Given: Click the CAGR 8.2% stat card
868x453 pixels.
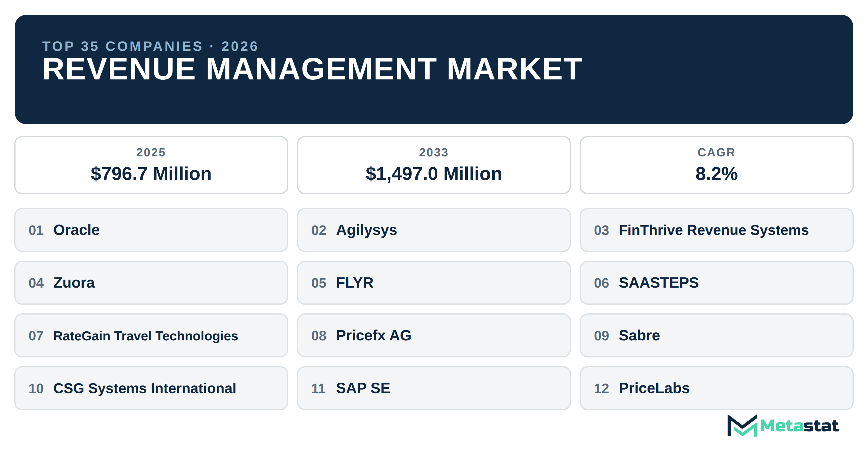Looking at the screenshot, I should click(x=717, y=165).
